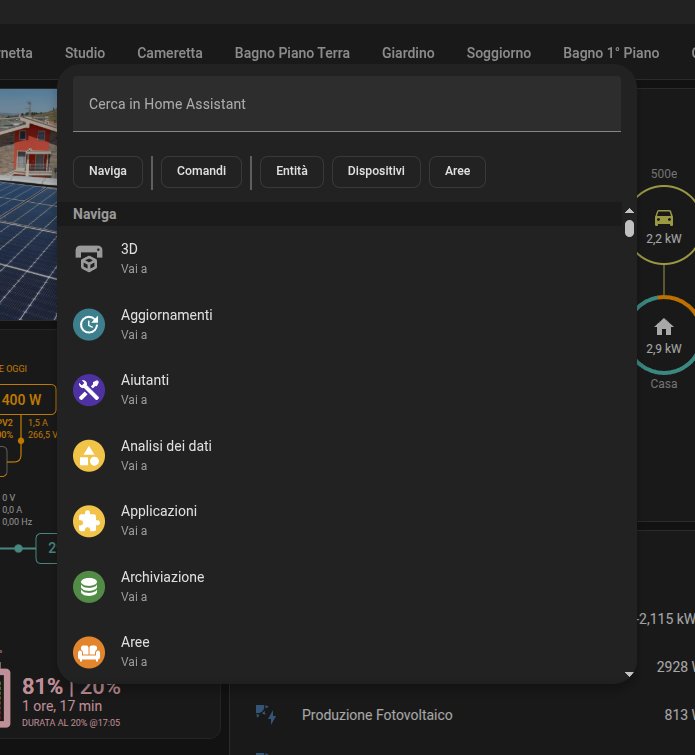Click the 1 ore, 17 min text
The height and width of the screenshot is (755, 695).
click(62, 706)
